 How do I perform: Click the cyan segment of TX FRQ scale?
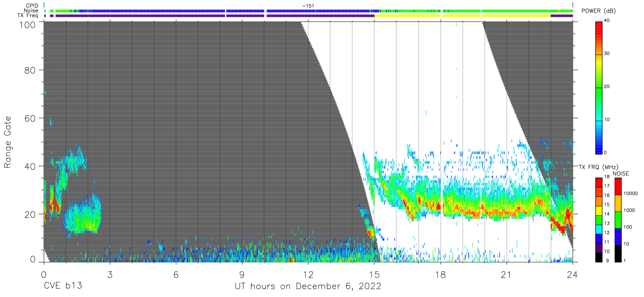pos(599,229)
